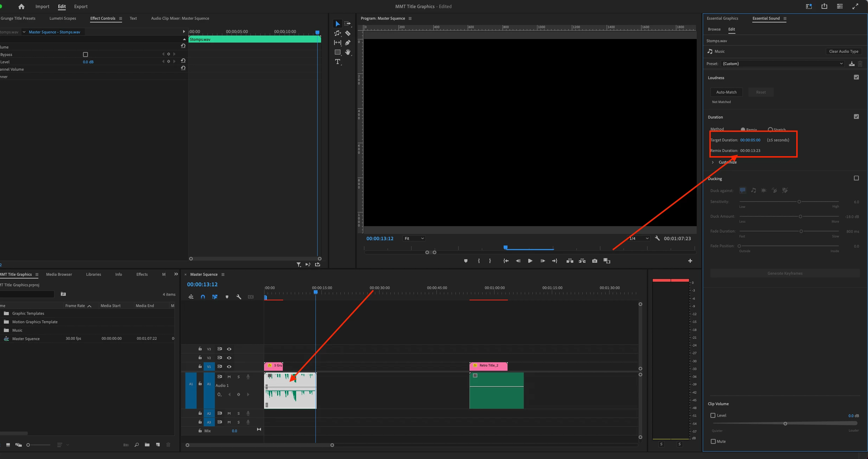Click the Export Frame camera icon
Viewport: 868px width, 459px height.
[594, 261]
